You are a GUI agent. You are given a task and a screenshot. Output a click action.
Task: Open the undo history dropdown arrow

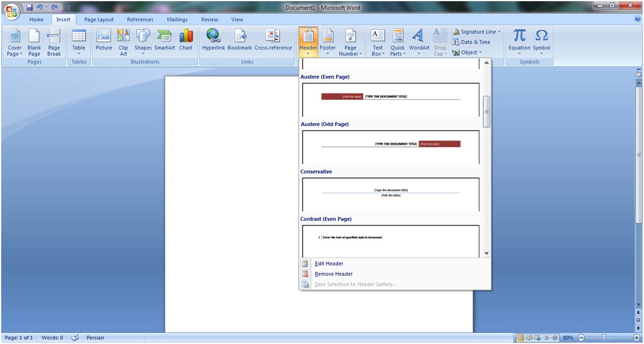point(45,7)
